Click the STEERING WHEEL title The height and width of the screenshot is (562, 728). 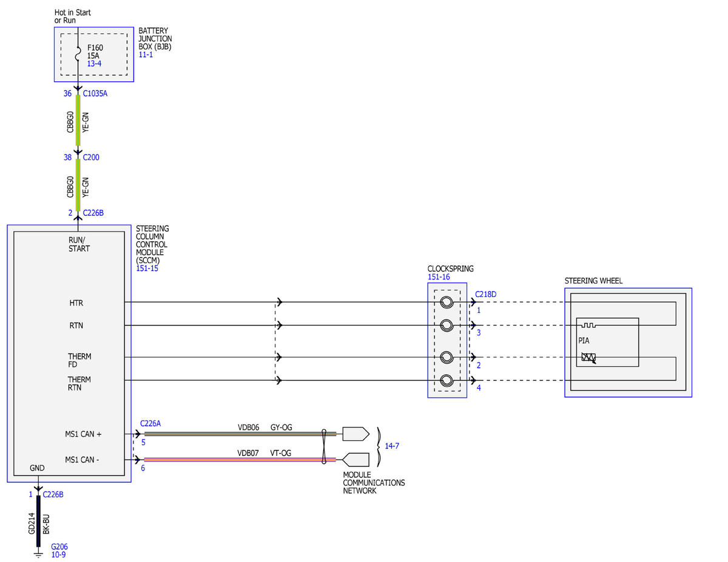point(593,281)
